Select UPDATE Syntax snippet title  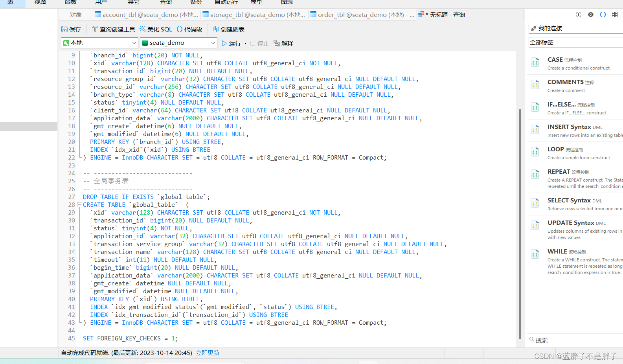[x=571, y=223]
